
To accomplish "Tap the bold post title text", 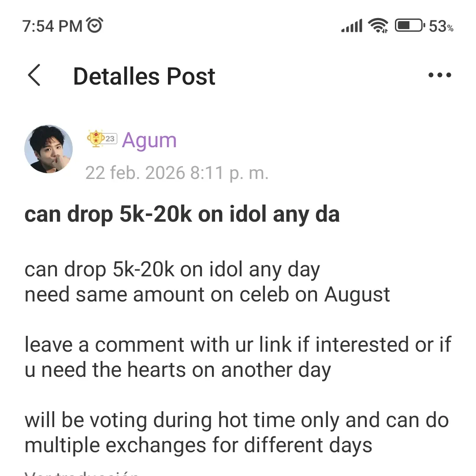I will (x=182, y=215).
